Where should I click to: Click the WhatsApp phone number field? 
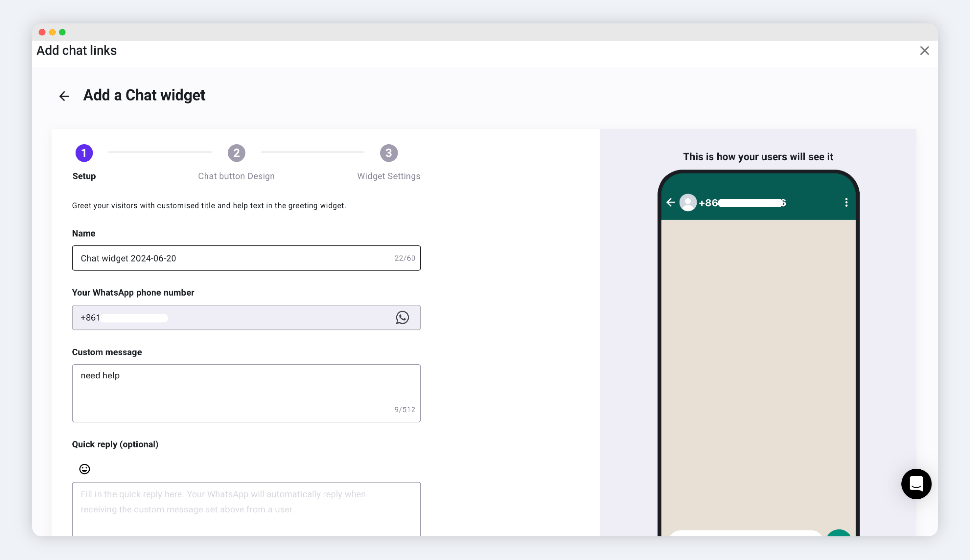tap(231, 318)
